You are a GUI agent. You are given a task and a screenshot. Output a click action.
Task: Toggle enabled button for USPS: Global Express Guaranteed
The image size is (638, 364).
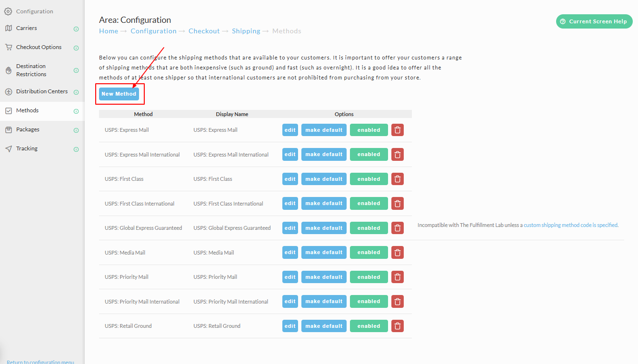coord(369,228)
